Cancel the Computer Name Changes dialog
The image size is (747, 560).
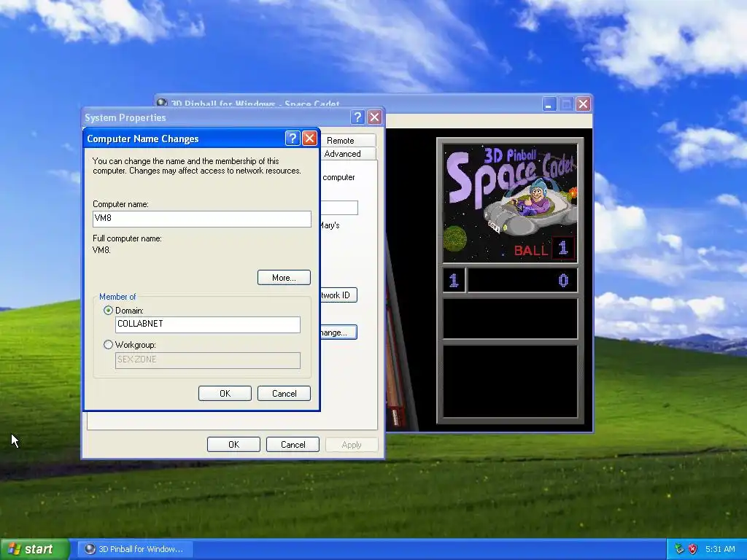[x=284, y=393]
